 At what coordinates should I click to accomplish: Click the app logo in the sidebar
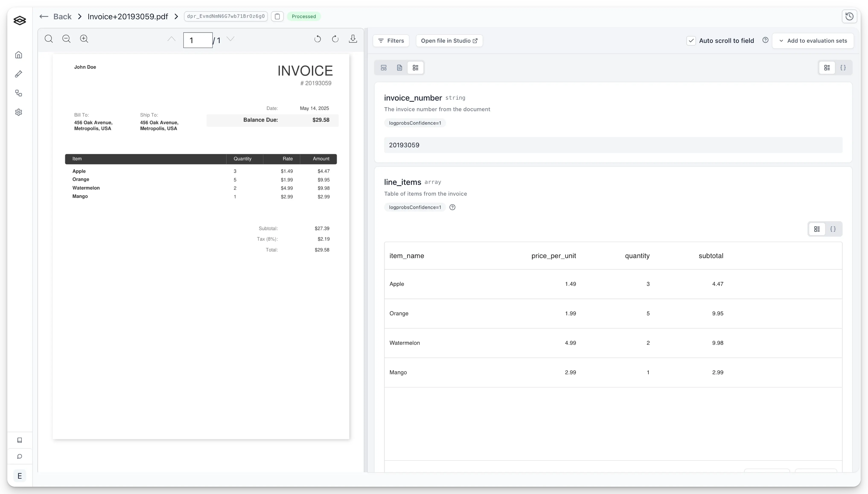[x=20, y=20]
